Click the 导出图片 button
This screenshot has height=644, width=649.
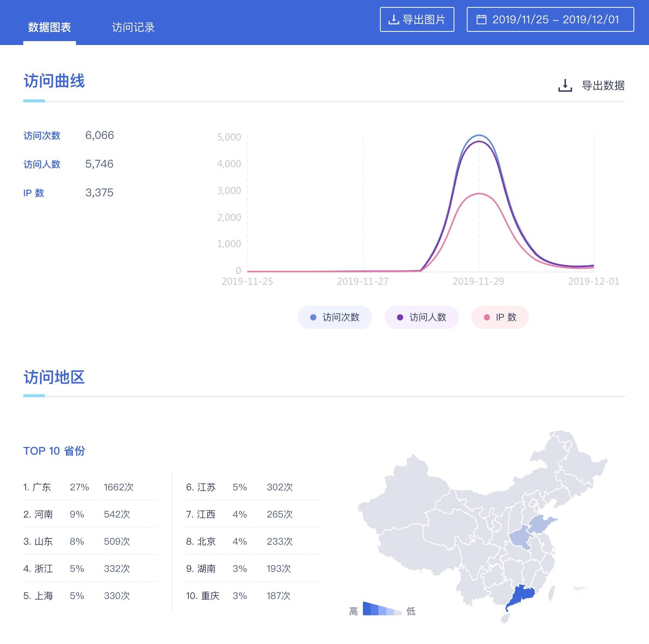[x=417, y=19]
